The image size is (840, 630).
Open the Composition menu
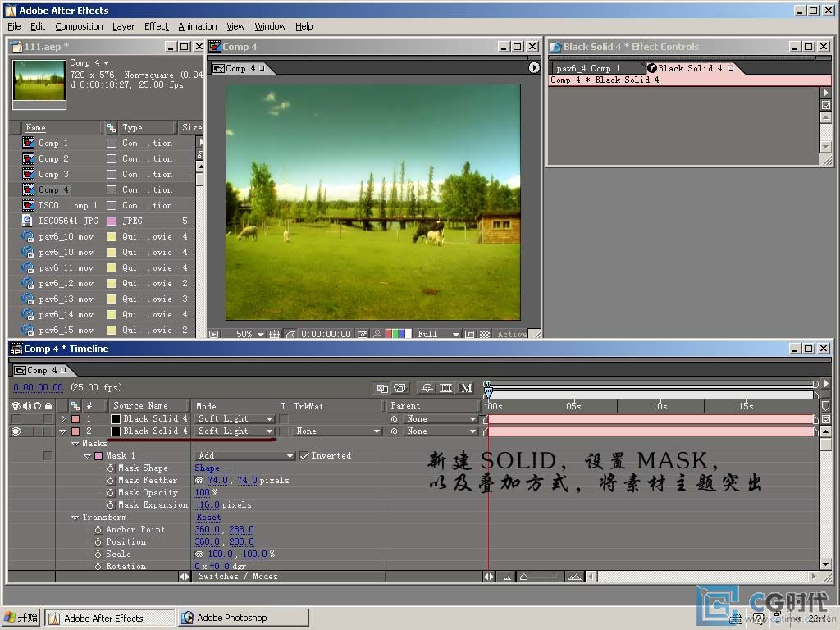79,26
